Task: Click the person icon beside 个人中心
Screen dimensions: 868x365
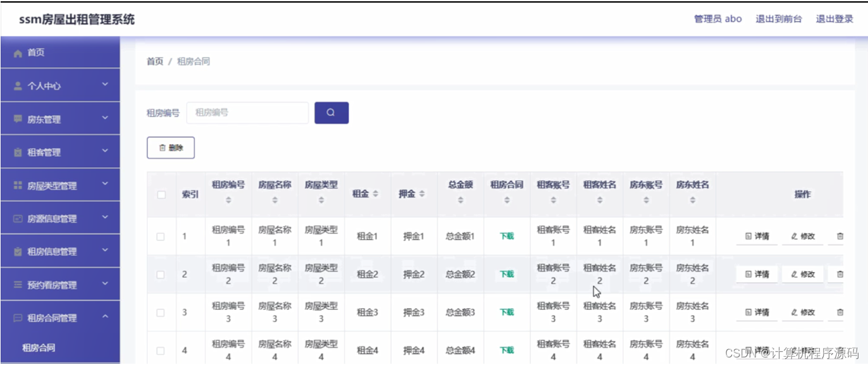Action: [x=18, y=86]
